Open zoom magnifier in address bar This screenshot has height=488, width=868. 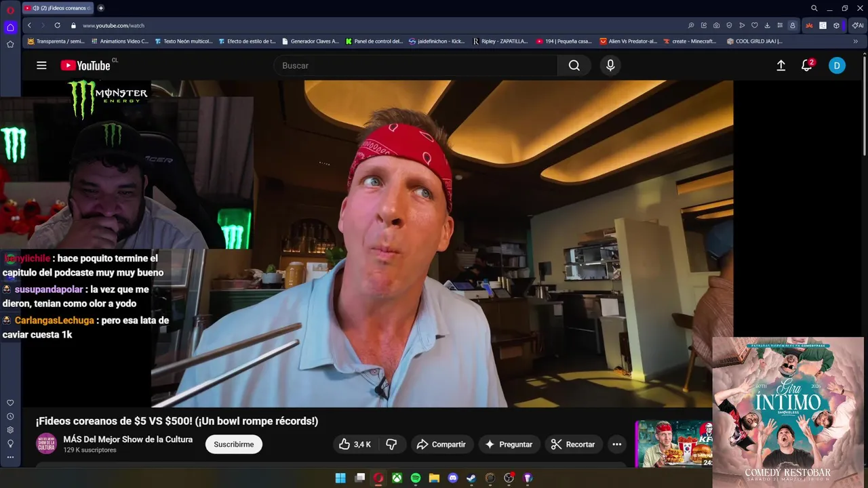coord(691,25)
